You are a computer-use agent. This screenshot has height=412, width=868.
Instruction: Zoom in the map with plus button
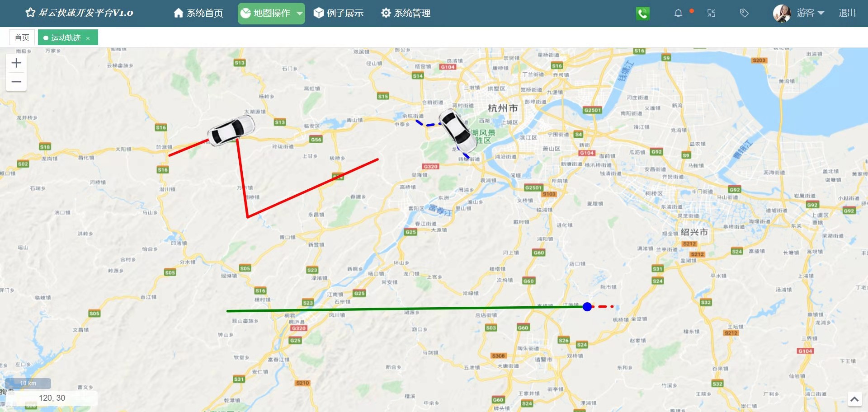pos(16,63)
